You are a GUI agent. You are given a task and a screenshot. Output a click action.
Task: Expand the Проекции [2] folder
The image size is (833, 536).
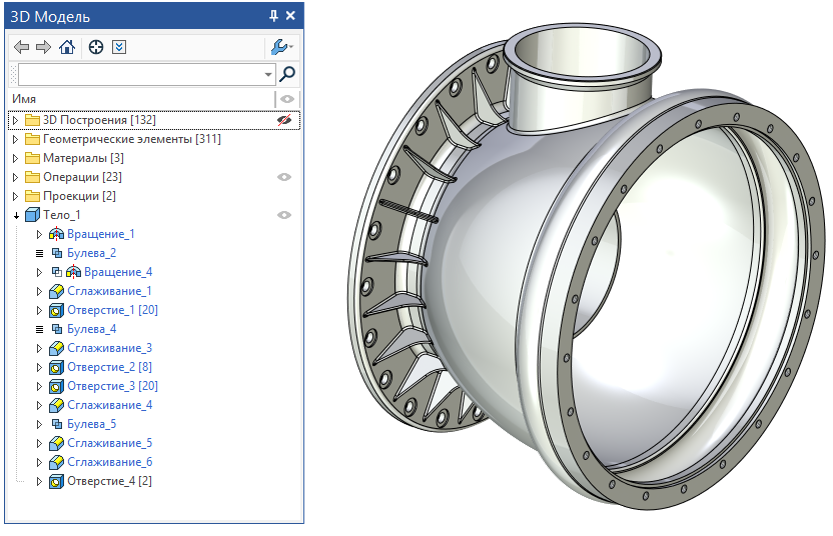pos(15,196)
